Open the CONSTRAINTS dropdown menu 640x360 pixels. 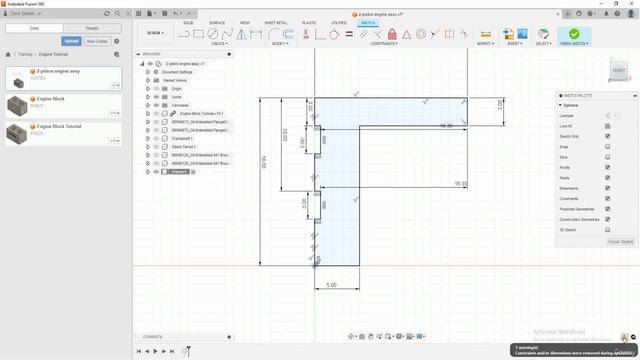384,43
